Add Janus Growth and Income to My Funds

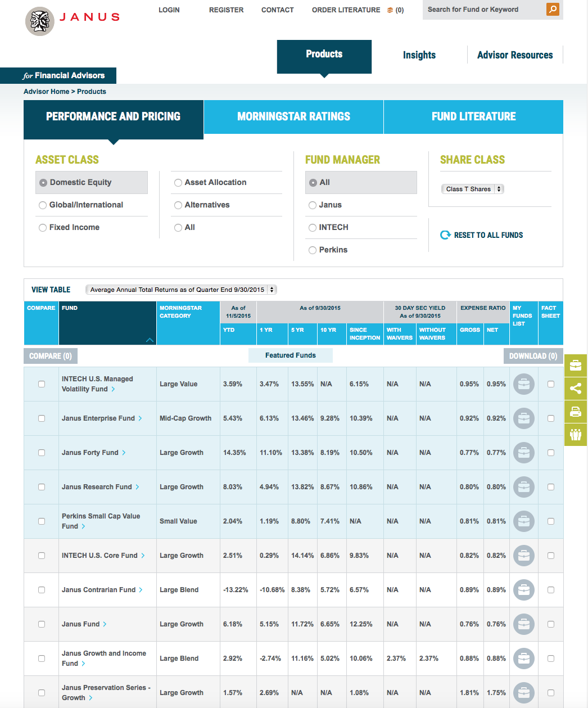[524, 659]
